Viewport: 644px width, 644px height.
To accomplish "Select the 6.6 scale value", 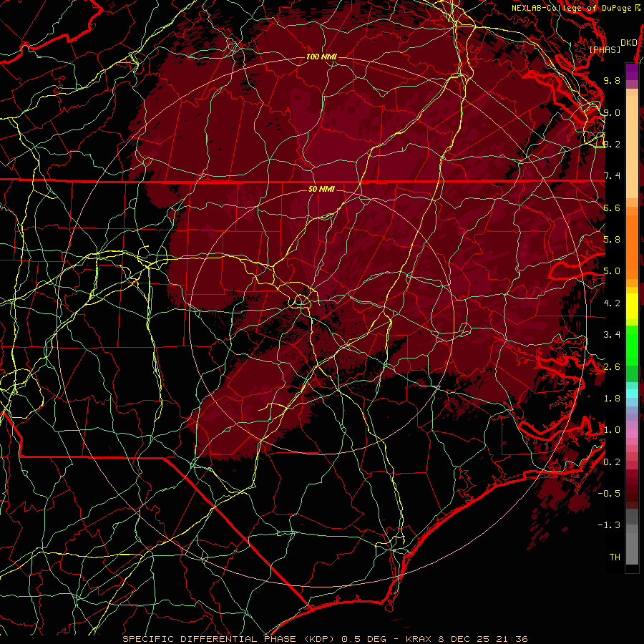I will pos(612,208).
